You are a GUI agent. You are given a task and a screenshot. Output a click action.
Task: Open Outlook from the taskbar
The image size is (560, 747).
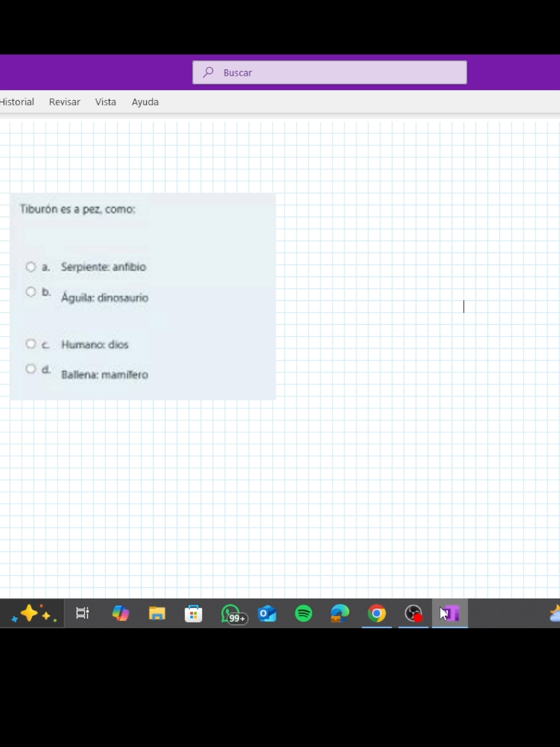pos(267,614)
